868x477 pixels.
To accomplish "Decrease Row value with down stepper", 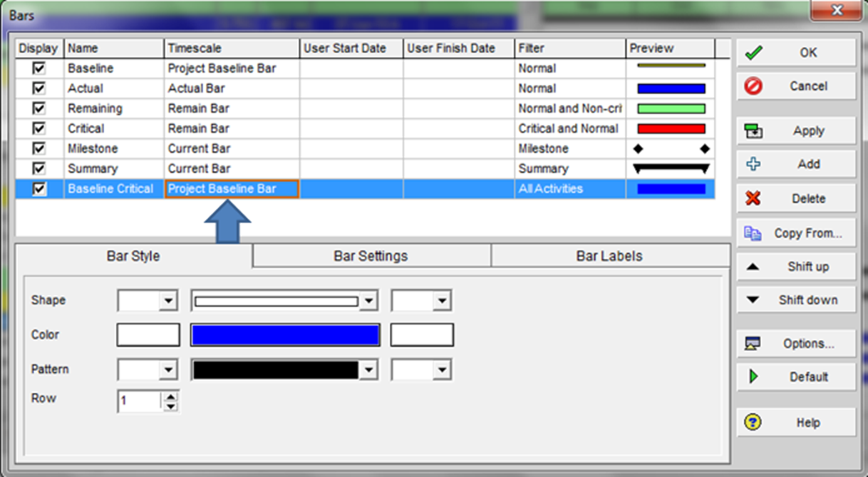I will tap(171, 406).
